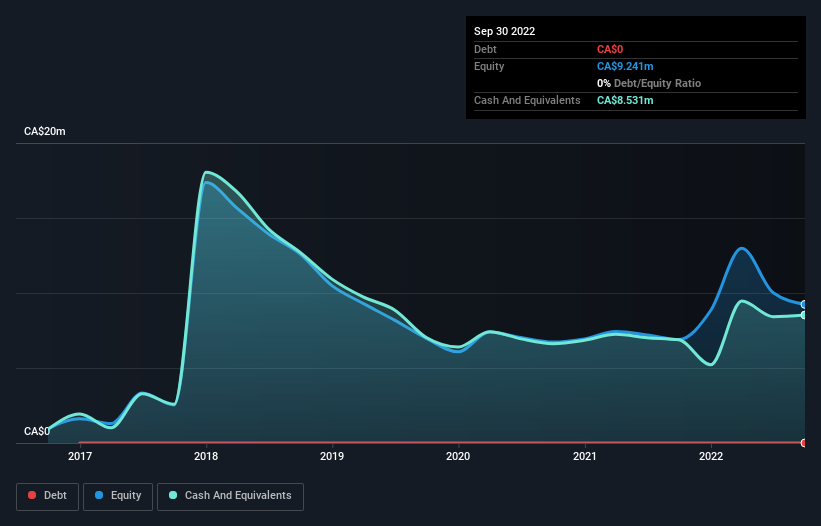Image resolution: width=821 pixels, height=526 pixels.
Task: Click the blue Equity endpoint marker
Action: pos(804,304)
